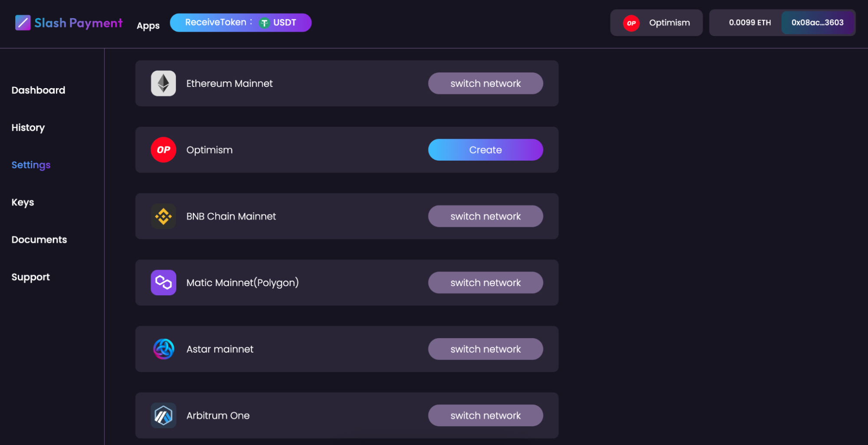Open the Optimism network selector in the header
Image resolution: width=868 pixels, height=445 pixels.
[656, 23]
